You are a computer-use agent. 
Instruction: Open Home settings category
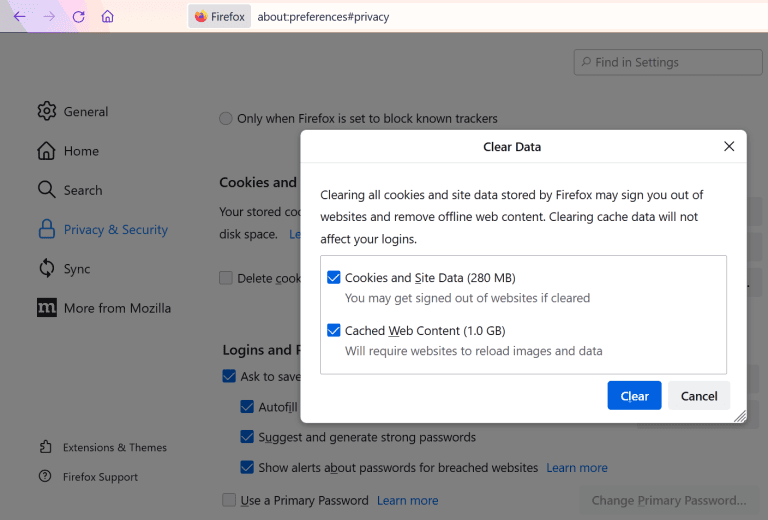point(80,151)
